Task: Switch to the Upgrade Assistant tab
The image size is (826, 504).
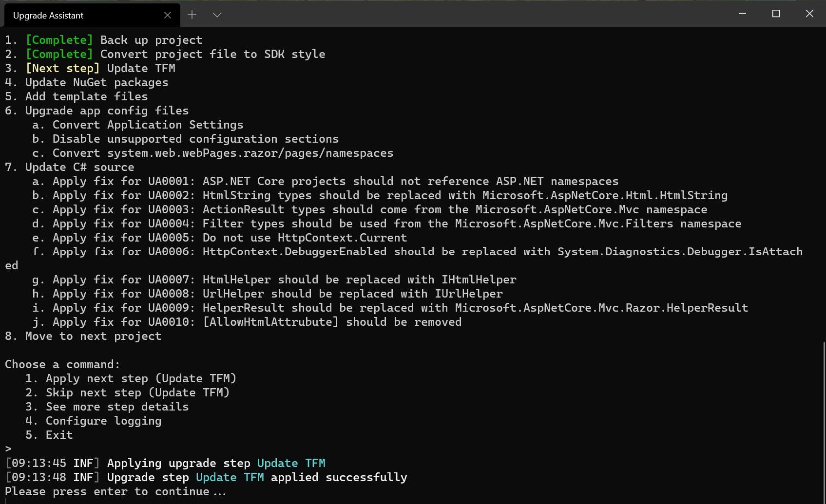Action: tap(73, 15)
